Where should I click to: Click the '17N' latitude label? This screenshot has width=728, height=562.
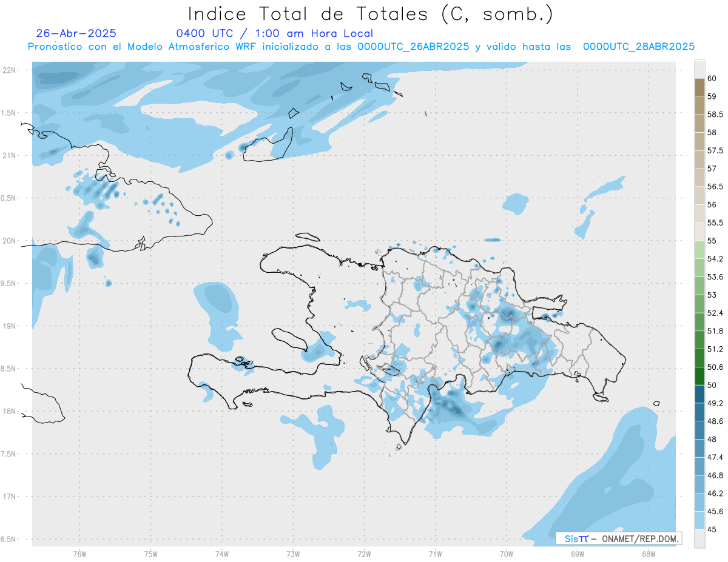[9, 497]
